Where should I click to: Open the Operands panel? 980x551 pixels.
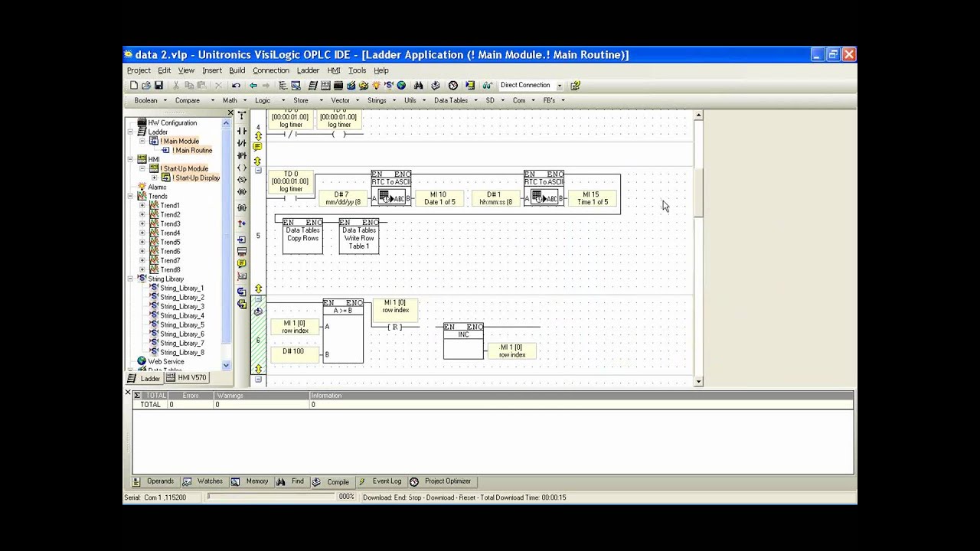pos(154,481)
